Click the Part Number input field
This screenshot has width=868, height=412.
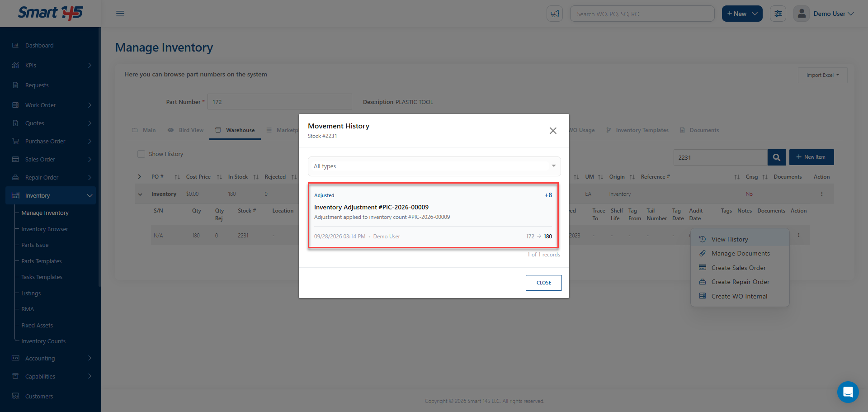click(279, 102)
